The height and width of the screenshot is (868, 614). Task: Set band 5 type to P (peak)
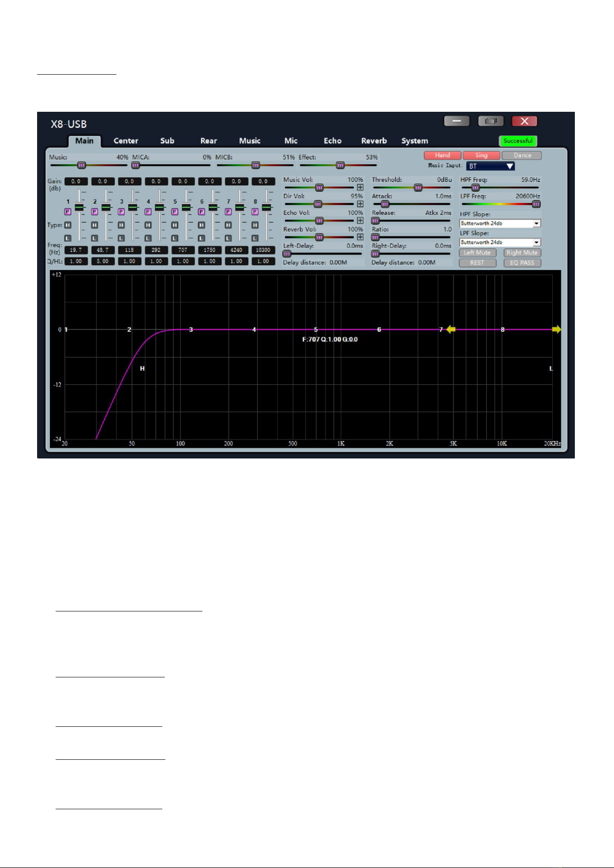click(x=175, y=212)
